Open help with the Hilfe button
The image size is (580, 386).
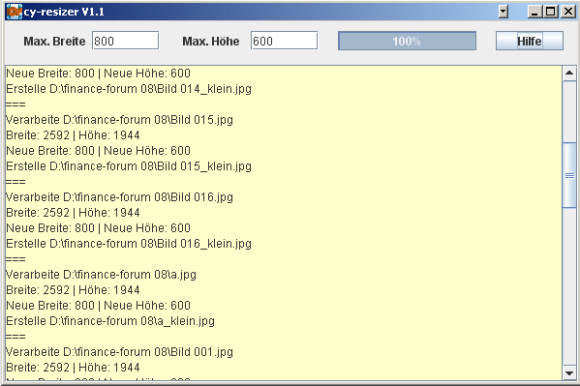click(x=529, y=41)
